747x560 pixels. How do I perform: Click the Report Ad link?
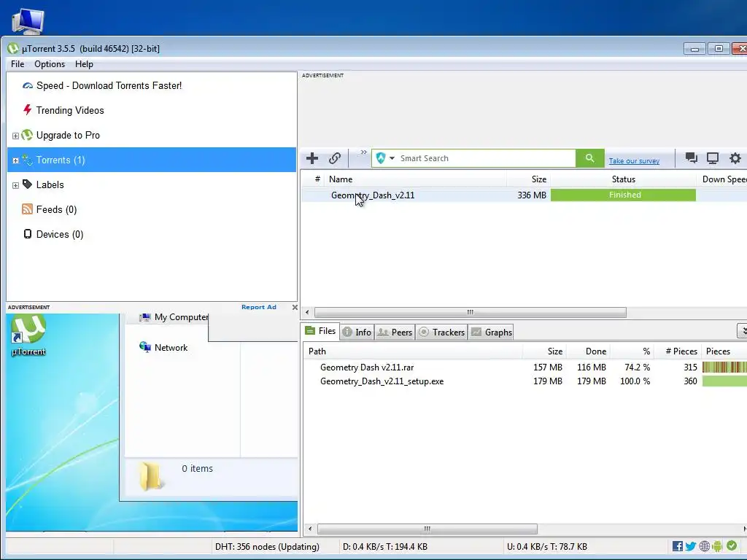point(259,307)
